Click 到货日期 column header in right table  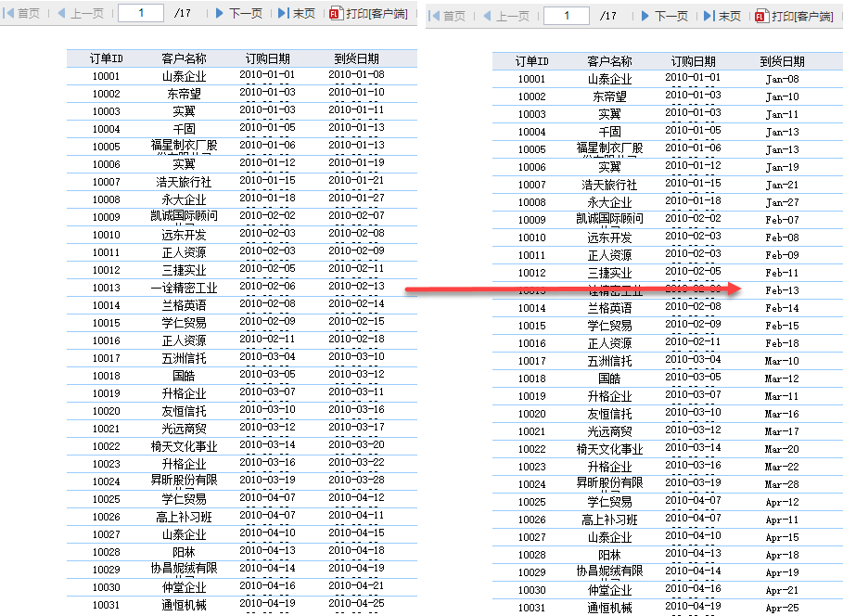(782, 61)
